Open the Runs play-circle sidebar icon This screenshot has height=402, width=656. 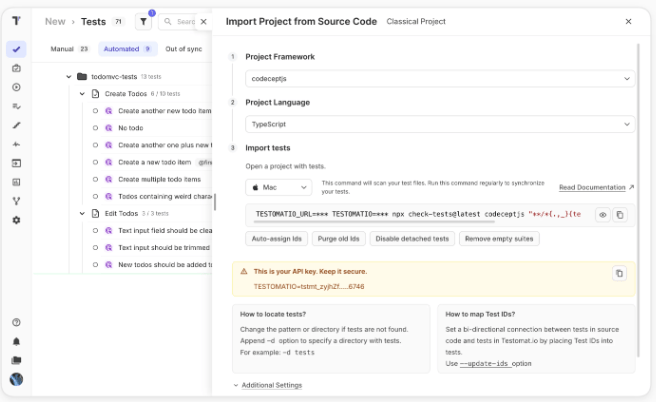[x=16, y=87]
